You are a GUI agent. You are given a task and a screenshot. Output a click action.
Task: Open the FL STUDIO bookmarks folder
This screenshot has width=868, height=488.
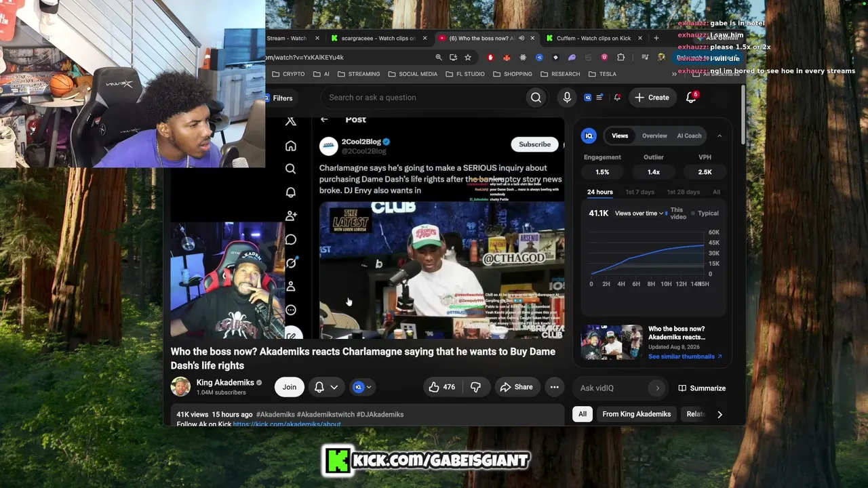(x=465, y=74)
